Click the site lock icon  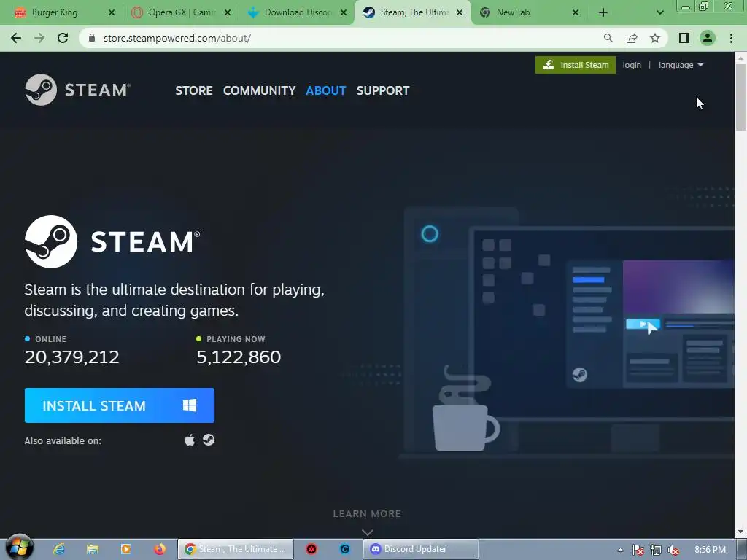click(x=93, y=38)
